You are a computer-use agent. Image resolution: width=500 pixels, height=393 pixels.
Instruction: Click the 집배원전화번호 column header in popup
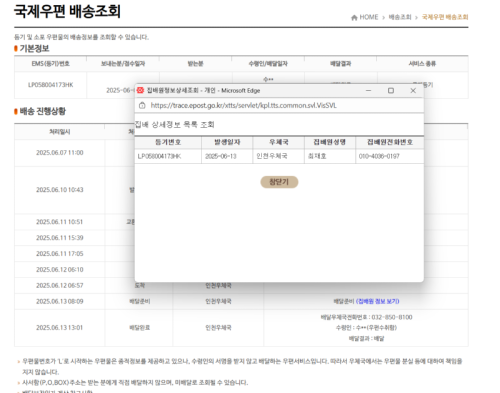tap(390, 142)
